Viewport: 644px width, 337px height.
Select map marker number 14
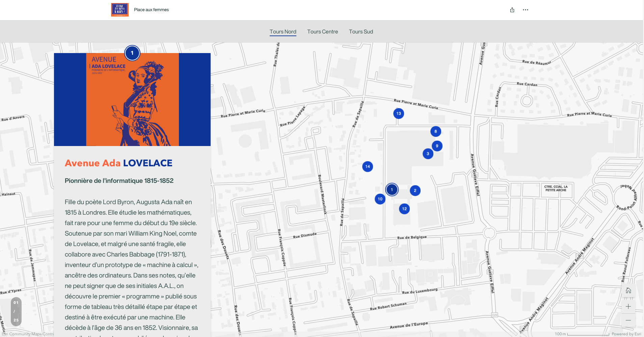click(x=368, y=166)
